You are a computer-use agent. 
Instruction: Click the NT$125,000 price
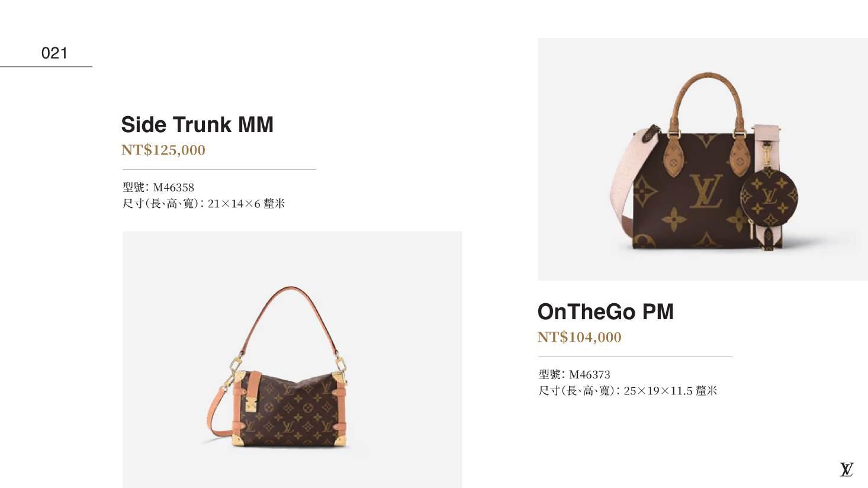pyautogui.click(x=163, y=150)
